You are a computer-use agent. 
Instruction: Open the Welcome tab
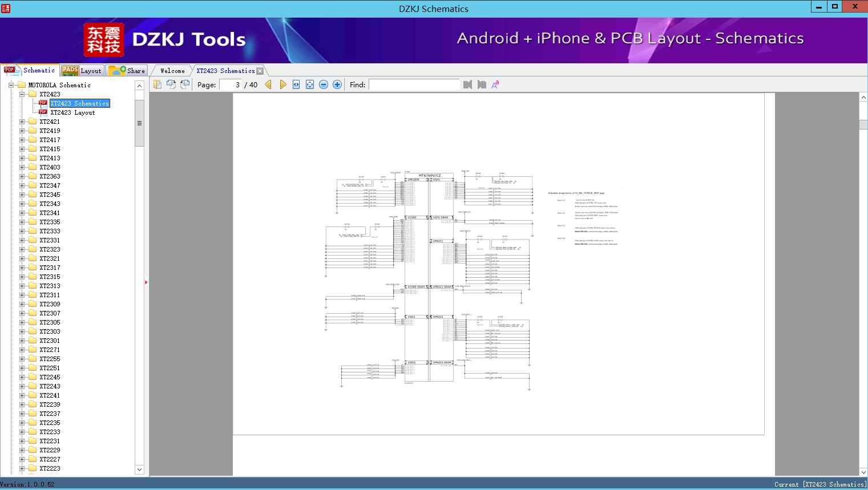pyautogui.click(x=172, y=71)
